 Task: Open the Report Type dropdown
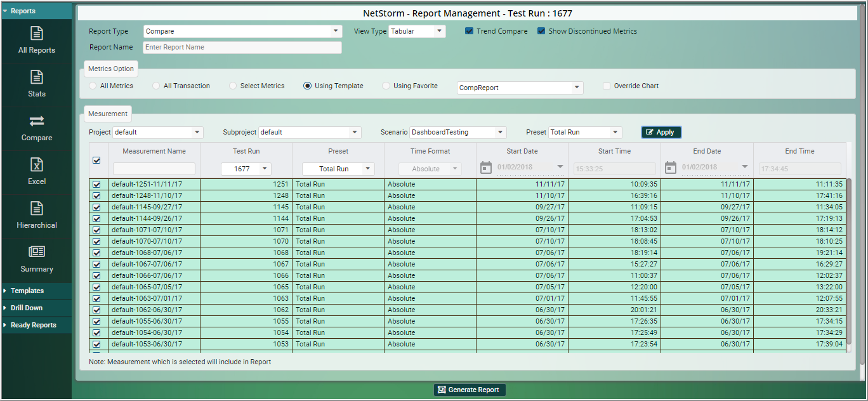[x=242, y=31]
